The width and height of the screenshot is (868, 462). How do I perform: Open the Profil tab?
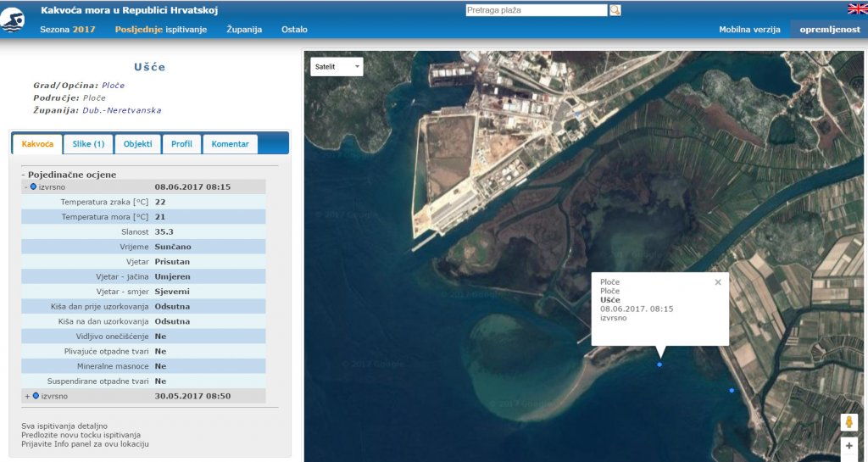pos(181,144)
